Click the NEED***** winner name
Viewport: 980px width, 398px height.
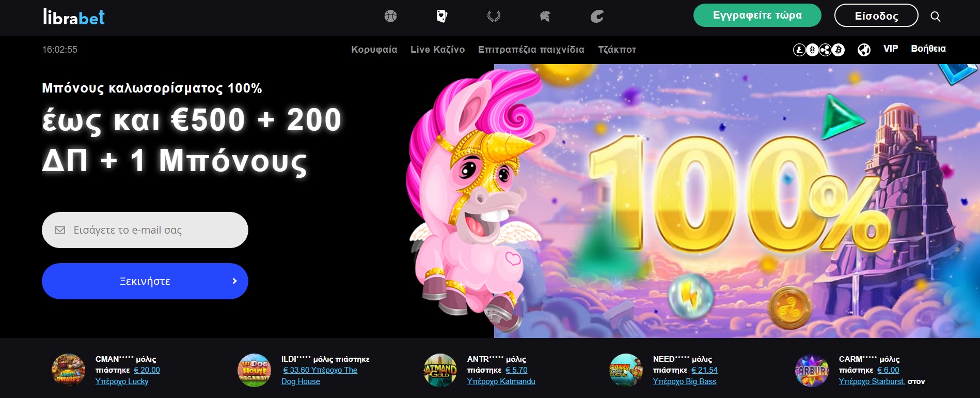[x=671, y=359]
